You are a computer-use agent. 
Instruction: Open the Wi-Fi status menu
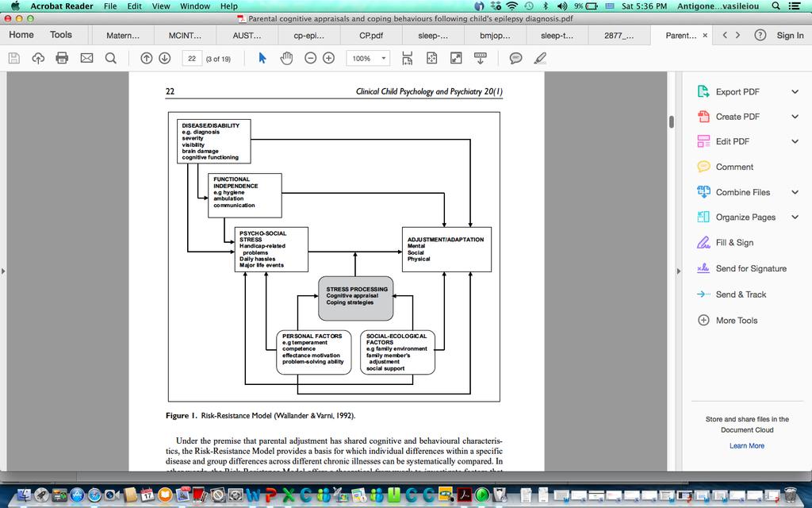[x=511, y=6]
